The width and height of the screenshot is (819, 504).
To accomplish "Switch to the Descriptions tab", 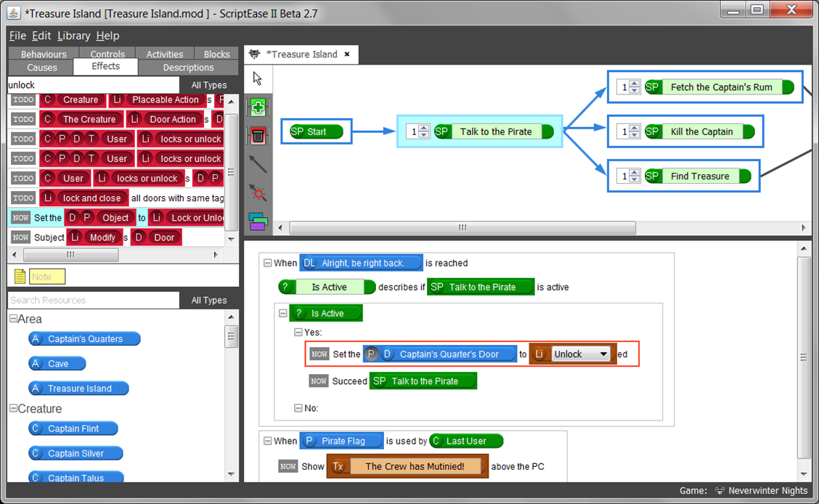I will pyautogui.click(x=188, y=68).
